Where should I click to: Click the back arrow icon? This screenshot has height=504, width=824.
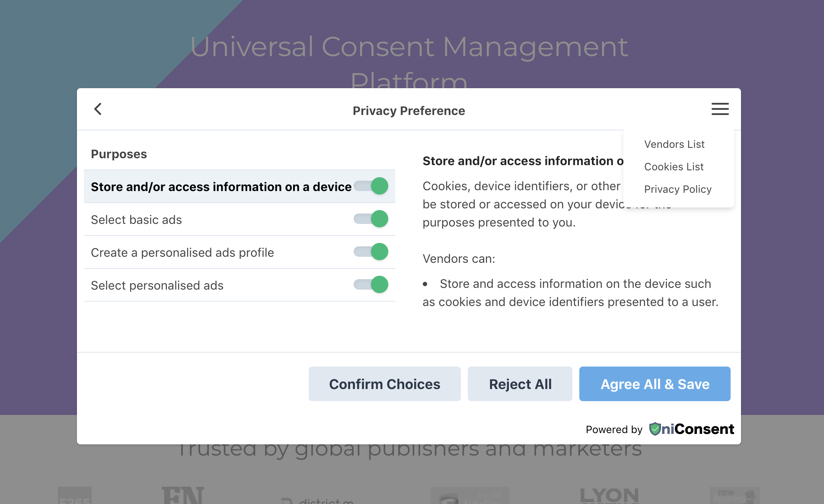click(x=98, y=109)
